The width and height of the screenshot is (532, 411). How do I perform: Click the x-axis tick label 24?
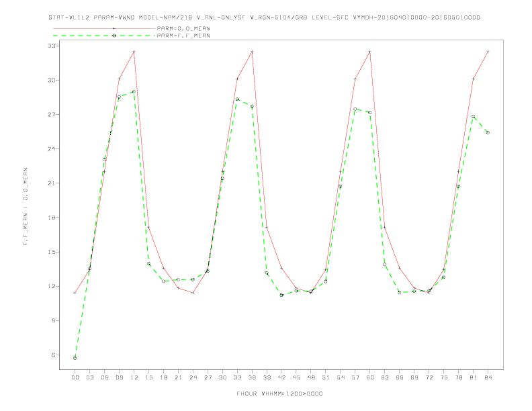(193, 377)
